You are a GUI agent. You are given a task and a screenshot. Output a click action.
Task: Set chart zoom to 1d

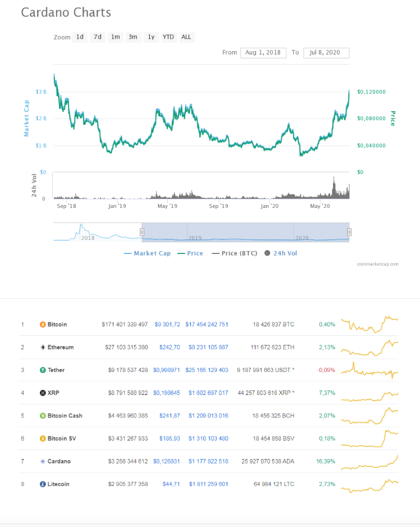[80, 37]
